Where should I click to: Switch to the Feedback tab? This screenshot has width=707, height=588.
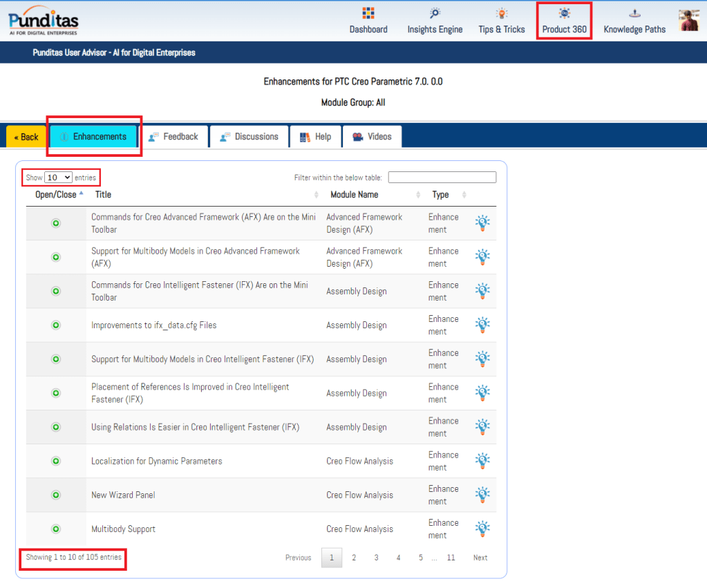point(173,137)
